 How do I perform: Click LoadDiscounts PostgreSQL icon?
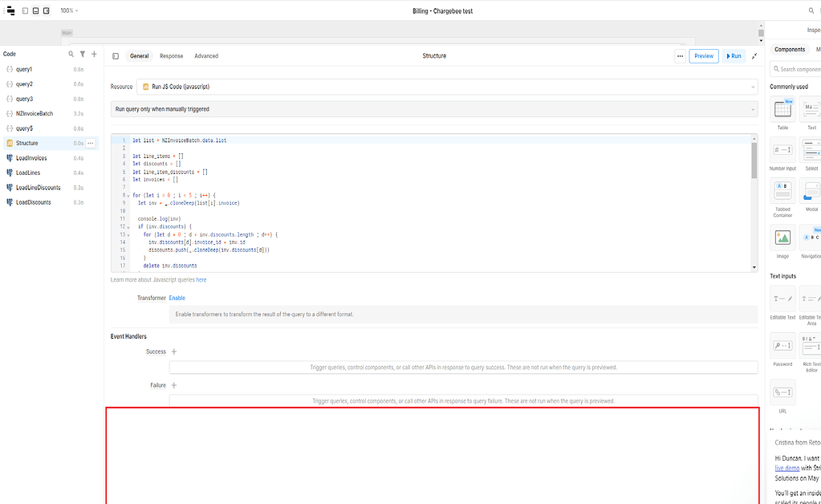[10, 202]
